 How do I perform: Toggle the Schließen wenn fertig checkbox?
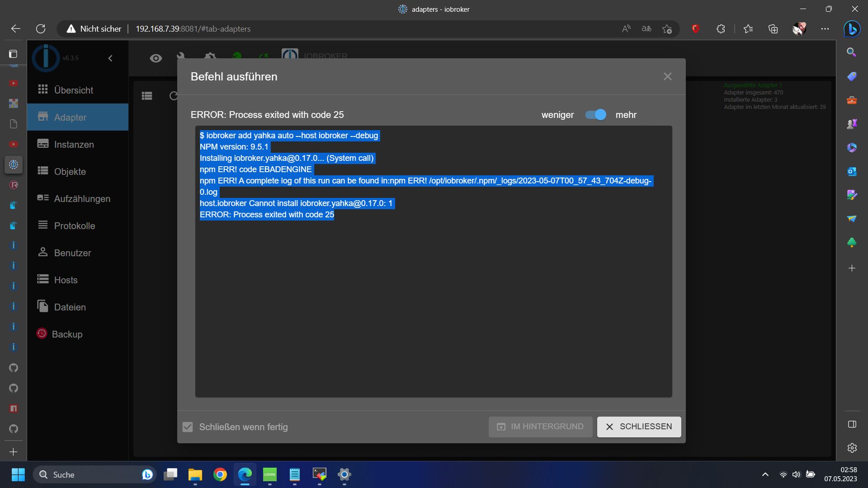pyautogui.click(x=188, y=427)
